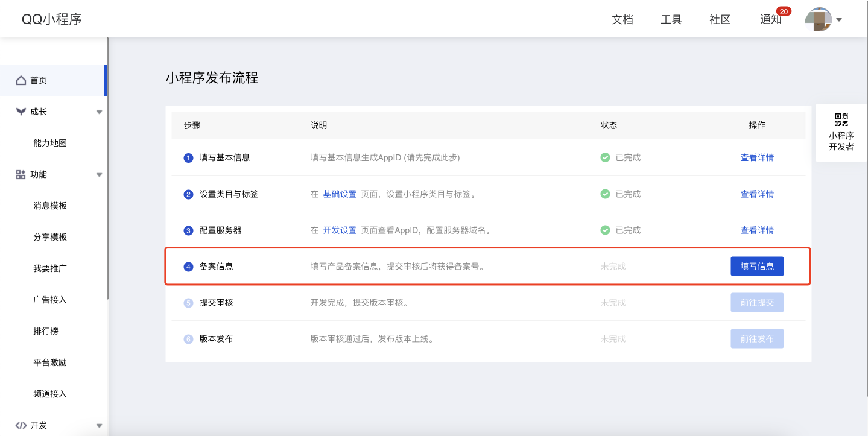Click the 功能 grid icon
868x436 pixels.
pos(21,174)
